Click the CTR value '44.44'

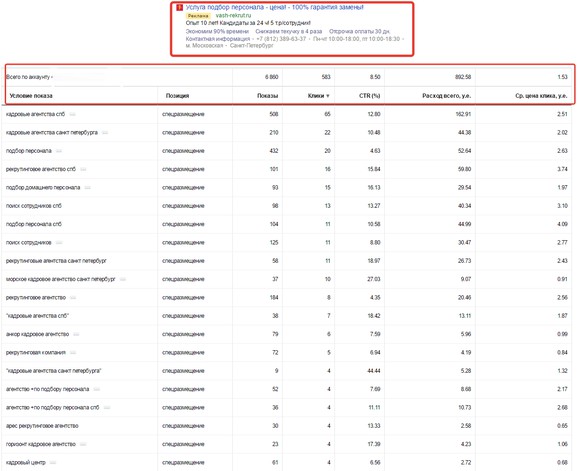pos(374,371)
